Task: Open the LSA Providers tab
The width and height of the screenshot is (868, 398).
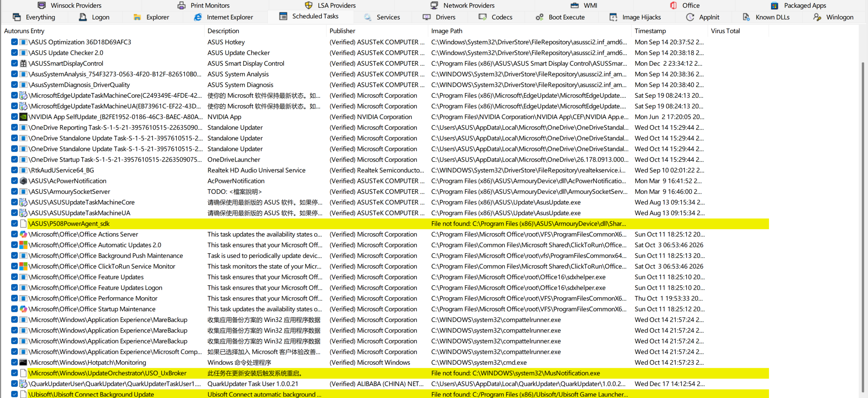Action: [x=330, y=5]
